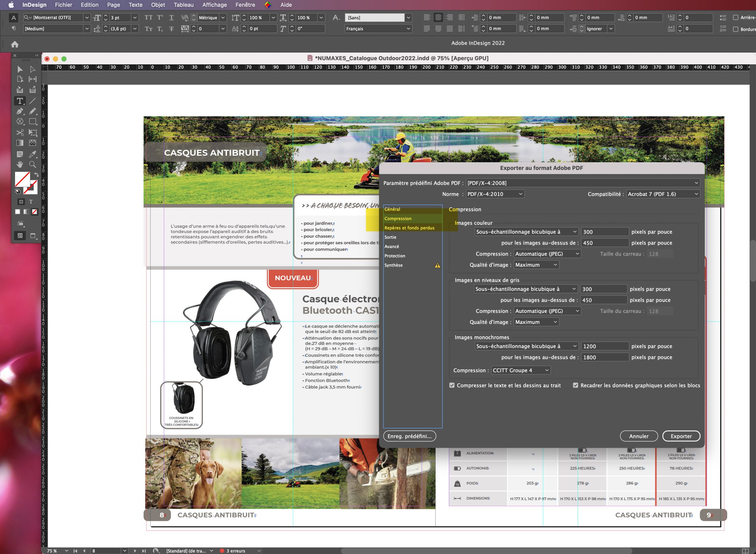
Task: Click the Exporter button
Action: click(x=680, y=436)
